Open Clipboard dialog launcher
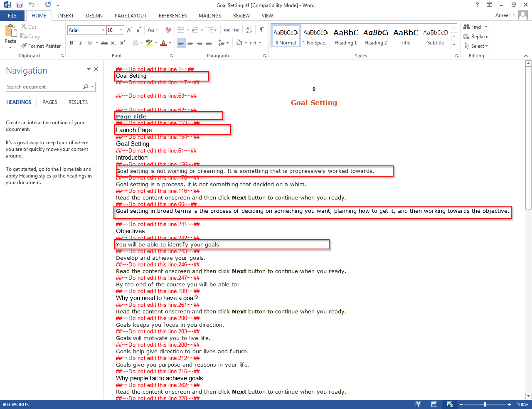The width and height of the screenshot is (532, 409). 62,56
